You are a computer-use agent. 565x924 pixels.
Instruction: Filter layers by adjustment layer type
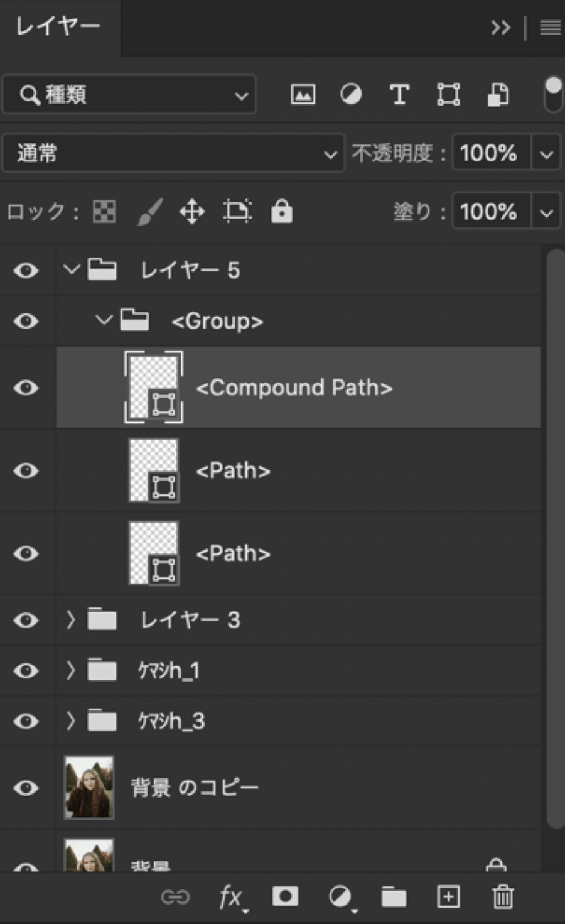click(351, 95)
